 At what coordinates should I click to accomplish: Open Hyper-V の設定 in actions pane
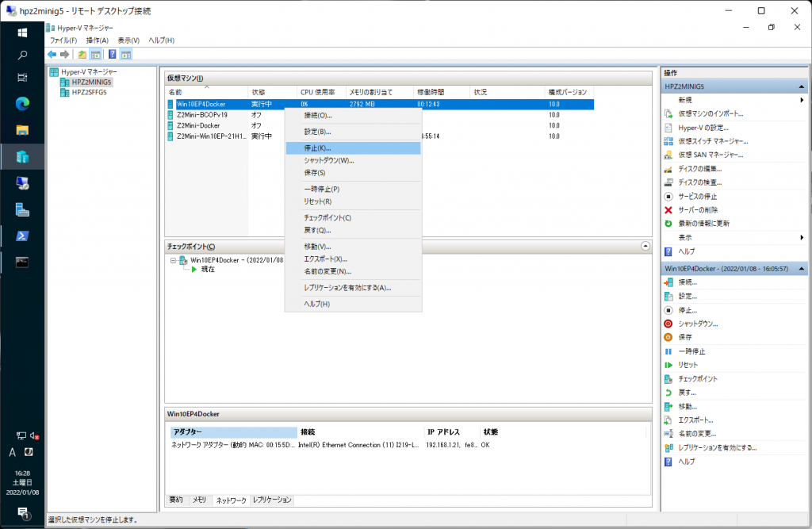(x=703, y=128)
